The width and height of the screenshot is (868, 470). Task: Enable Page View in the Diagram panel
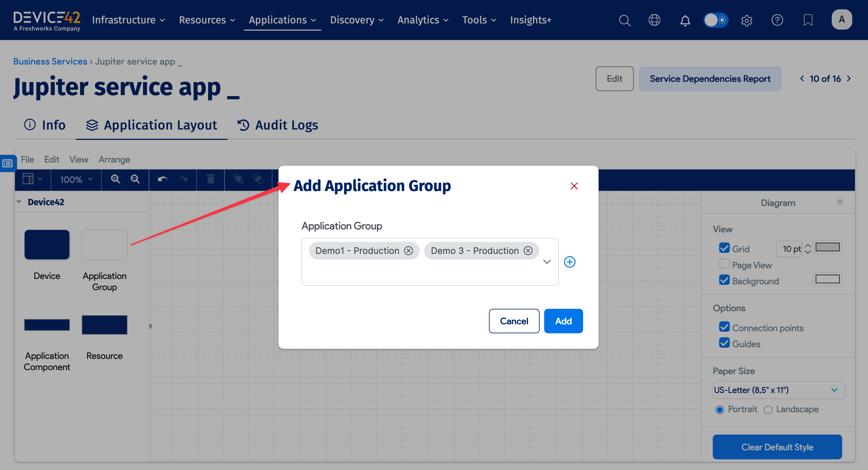point(724,264)
